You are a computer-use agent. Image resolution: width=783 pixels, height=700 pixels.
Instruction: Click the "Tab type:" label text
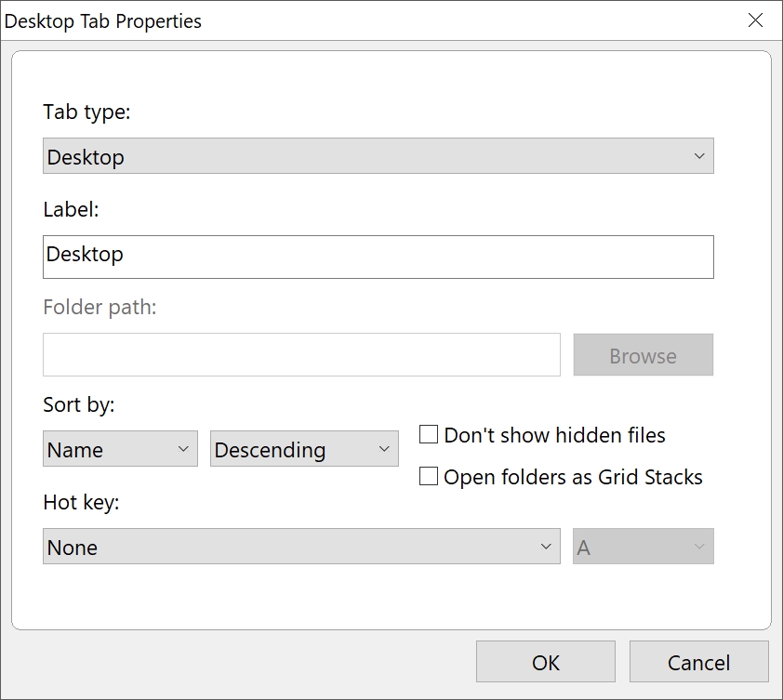coord(86,112)
